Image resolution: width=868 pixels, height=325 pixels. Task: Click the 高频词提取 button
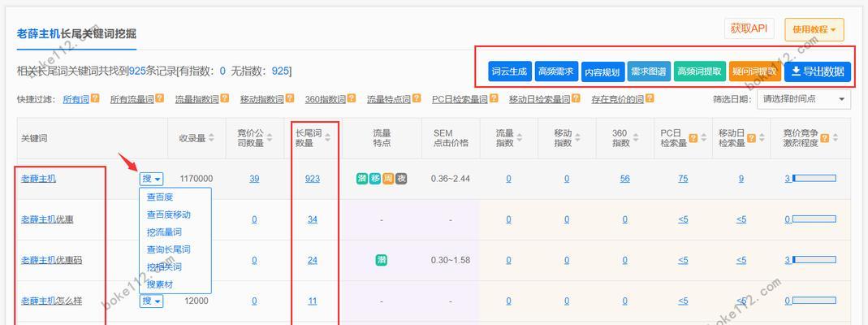(699, 71)
